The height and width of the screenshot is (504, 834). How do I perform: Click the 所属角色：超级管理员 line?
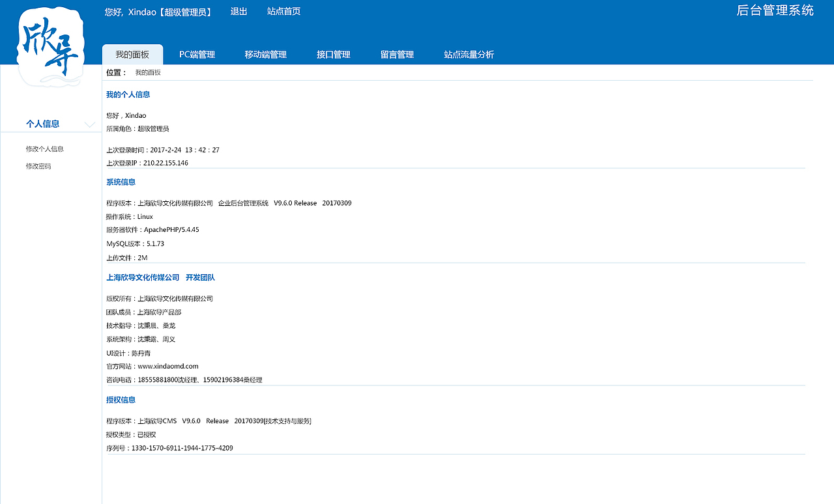pos(137,129)
